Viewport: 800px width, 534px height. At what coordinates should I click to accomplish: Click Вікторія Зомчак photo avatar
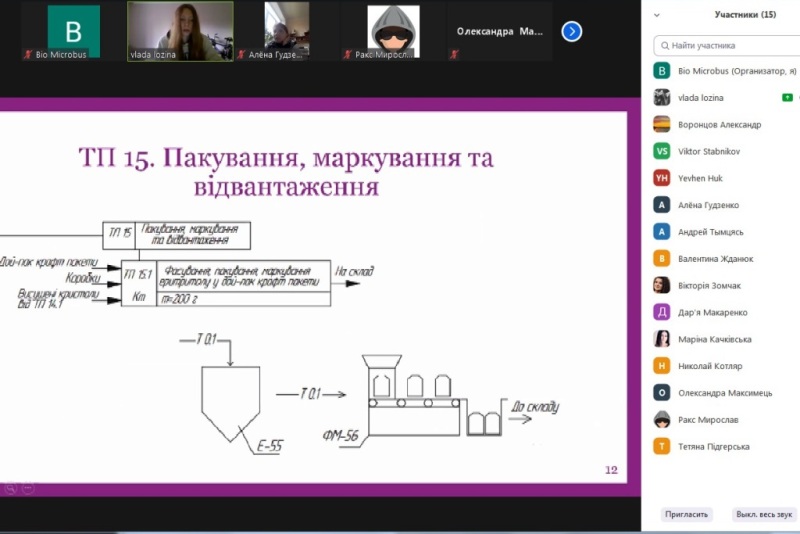pos(662,285)
